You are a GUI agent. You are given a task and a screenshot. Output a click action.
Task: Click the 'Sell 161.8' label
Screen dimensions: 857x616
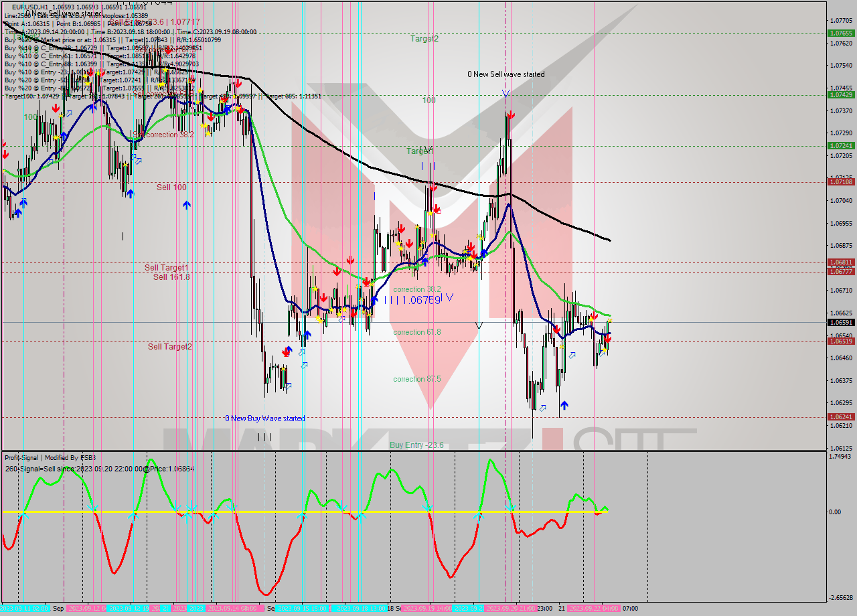171,277
